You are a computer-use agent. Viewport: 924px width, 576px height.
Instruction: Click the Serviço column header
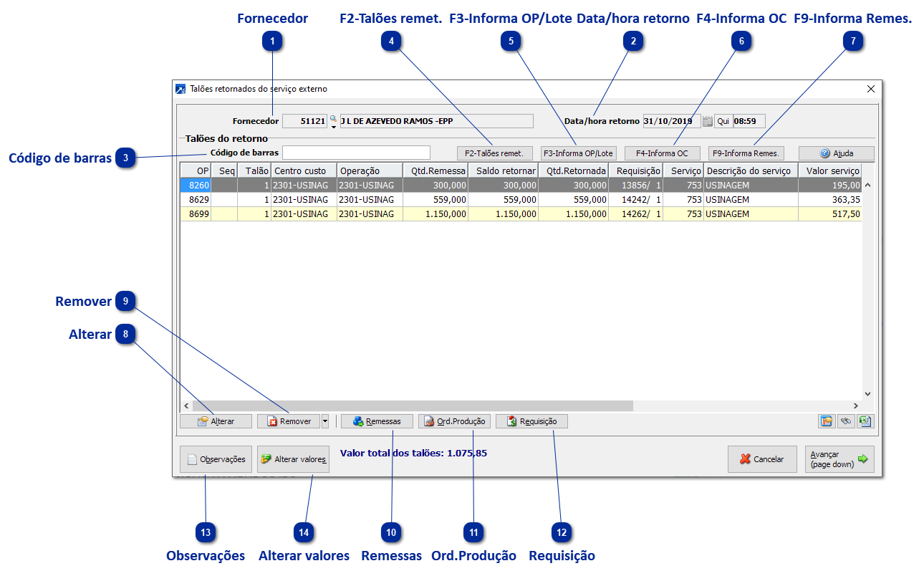click(683, 171)
